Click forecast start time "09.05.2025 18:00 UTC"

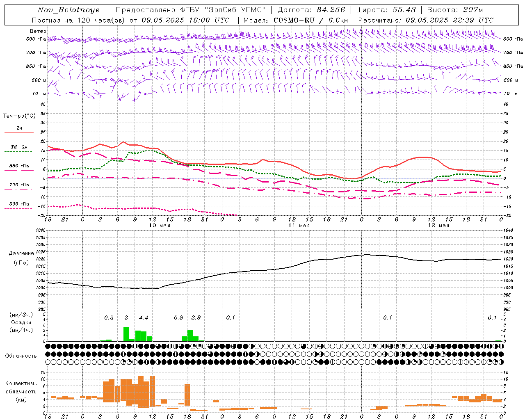(185, 20)
